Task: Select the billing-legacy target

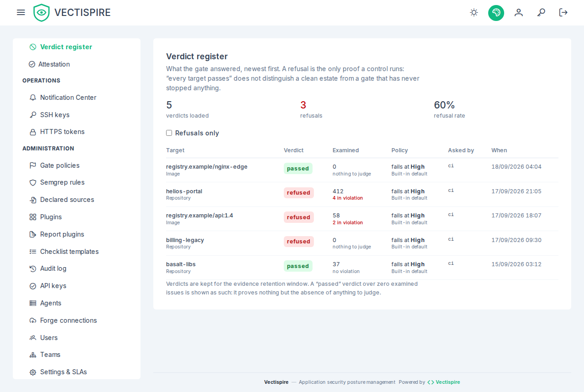Action: (185, 240)
